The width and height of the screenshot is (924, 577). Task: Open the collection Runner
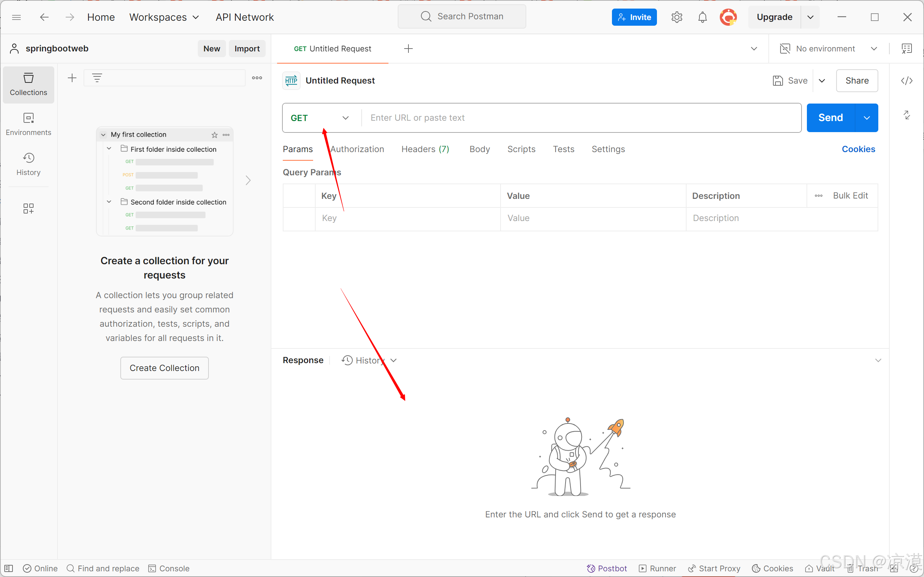[657, 568]
